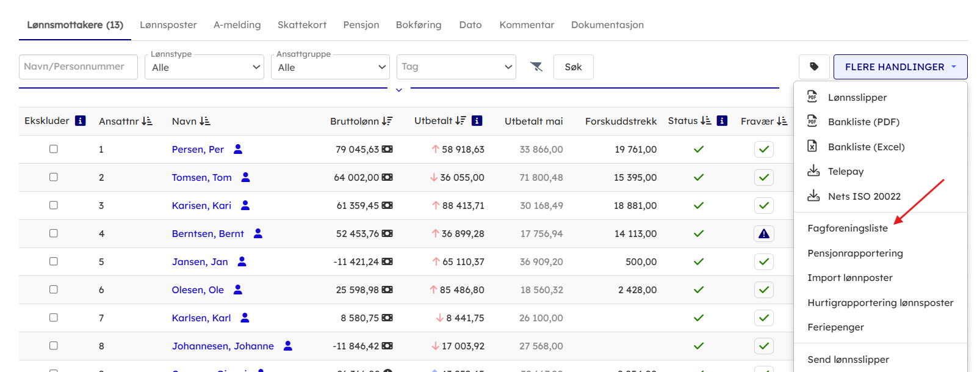Image resolution: width=980 pixels, height=372 pixels.
Task: Open the Tag dropdown filter
Action: [456, 67]
